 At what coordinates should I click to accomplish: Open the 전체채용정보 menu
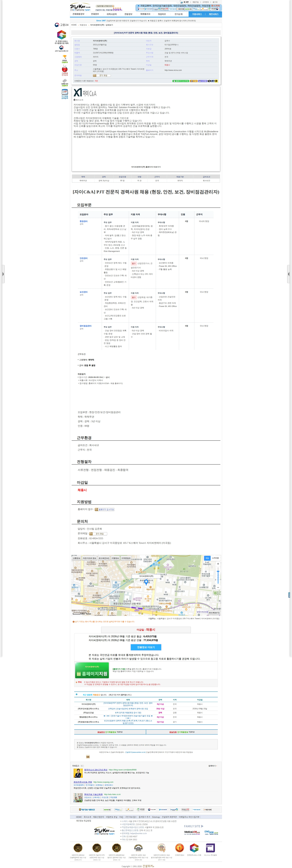pyautogui.click(x=79, y=14)
